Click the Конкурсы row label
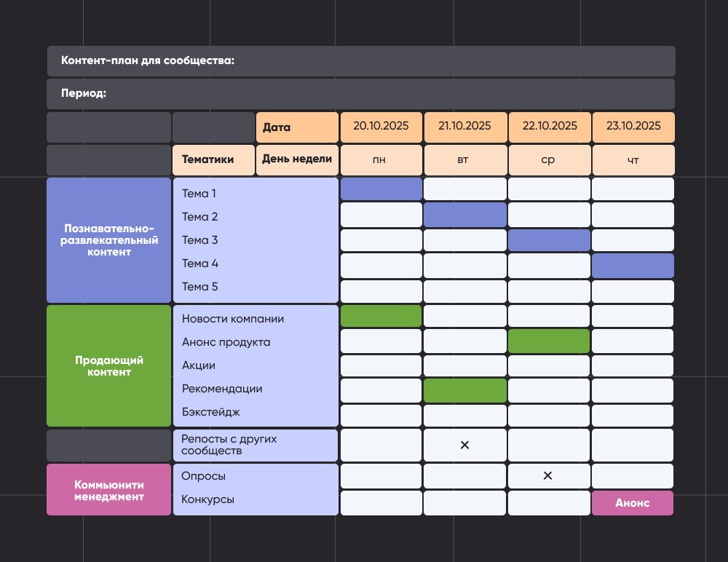 click(208, 500)
